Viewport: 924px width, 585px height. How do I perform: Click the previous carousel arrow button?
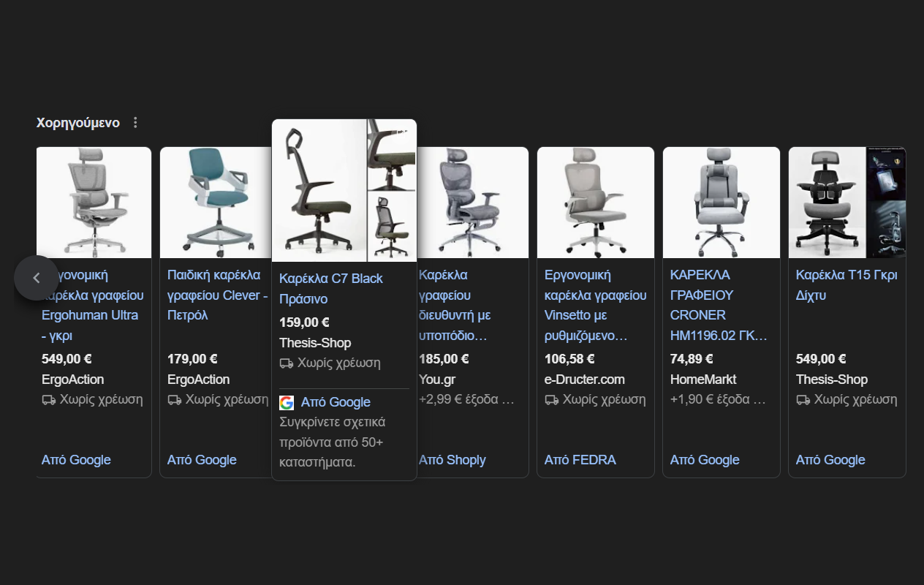tap(36, 278)
